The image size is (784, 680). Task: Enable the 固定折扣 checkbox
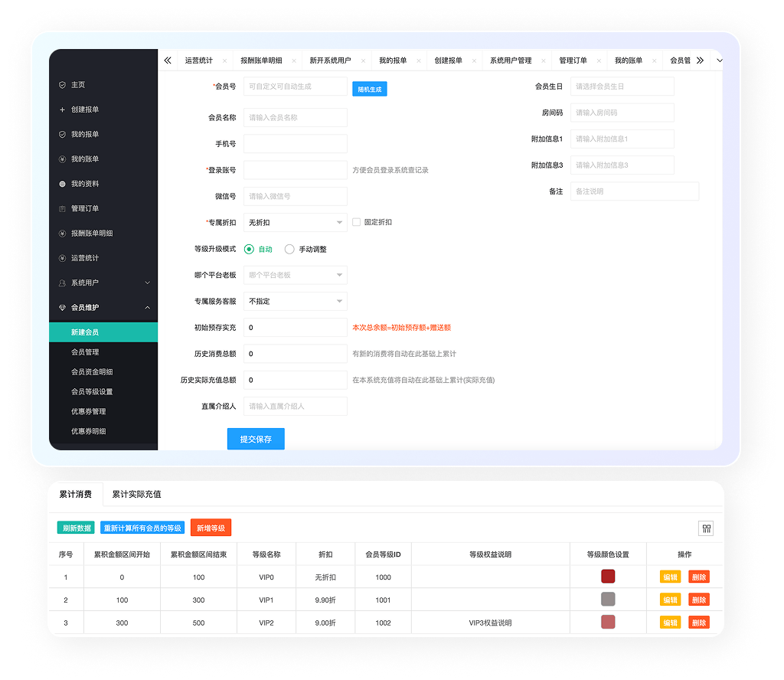pos(357,222)
